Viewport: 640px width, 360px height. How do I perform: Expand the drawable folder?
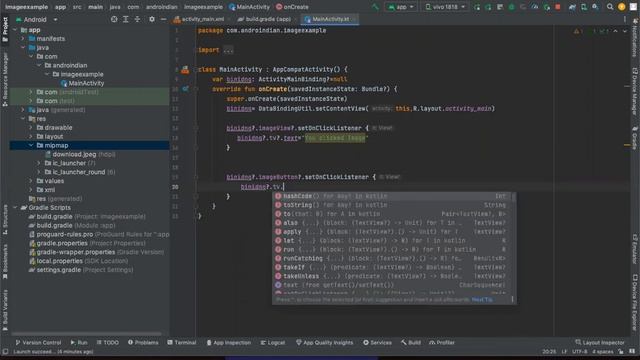[x=31, y=128]
